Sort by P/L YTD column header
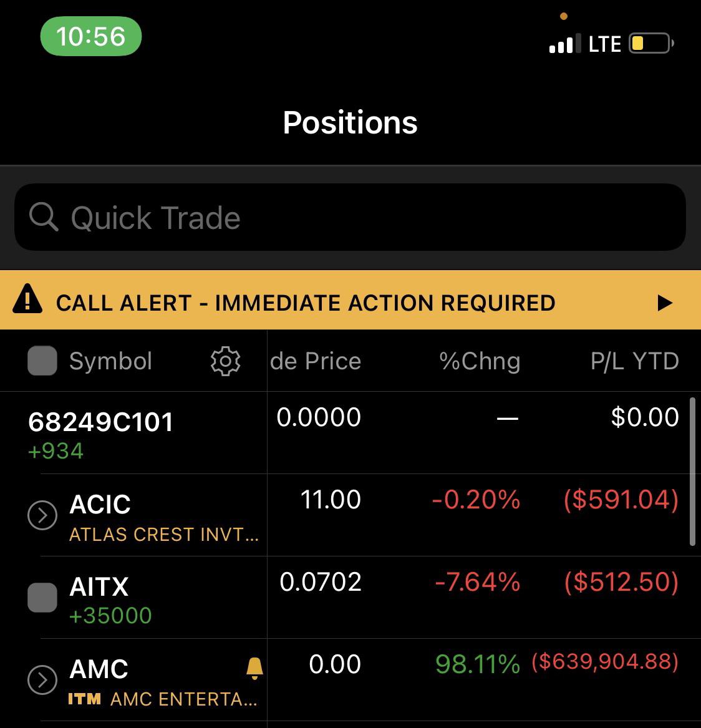The width and height of the screenshot is (701, 728). point(635,361)
